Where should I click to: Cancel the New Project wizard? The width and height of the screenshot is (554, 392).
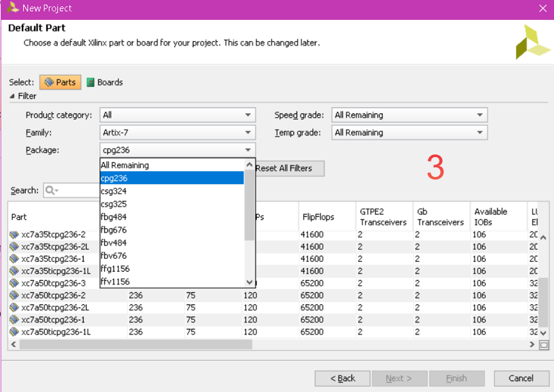[521, 378]
